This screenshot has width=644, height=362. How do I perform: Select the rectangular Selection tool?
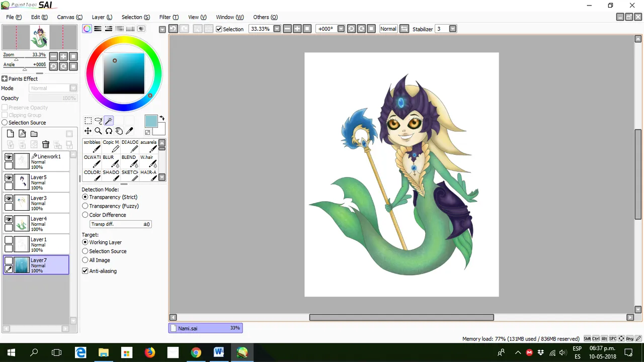click(88, 121)
